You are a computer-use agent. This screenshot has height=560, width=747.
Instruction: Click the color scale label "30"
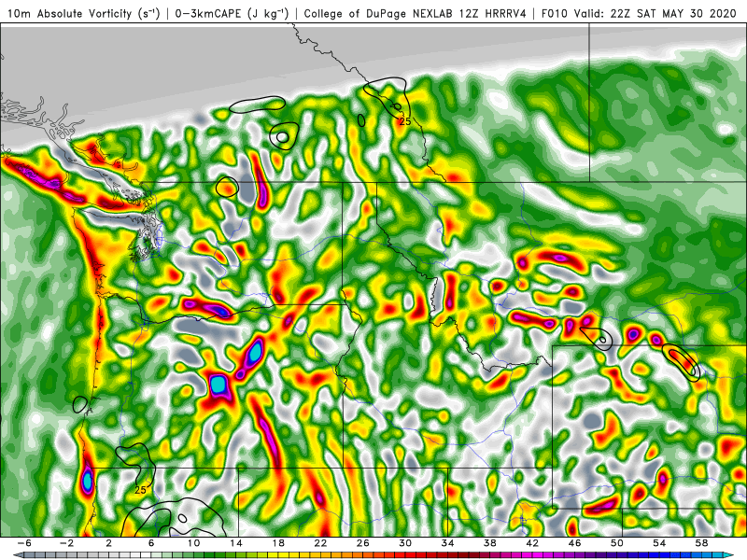pyautogui.click(x=405, y=543)
